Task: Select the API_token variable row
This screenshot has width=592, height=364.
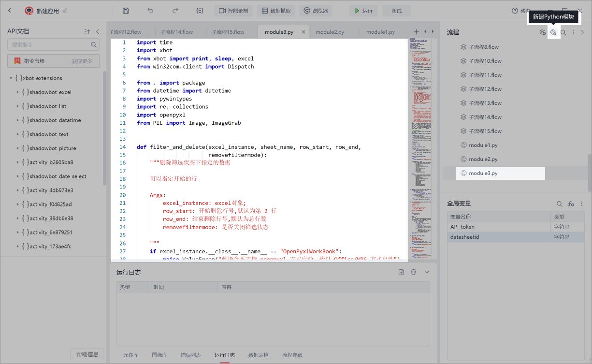Action: click(516, 227)
